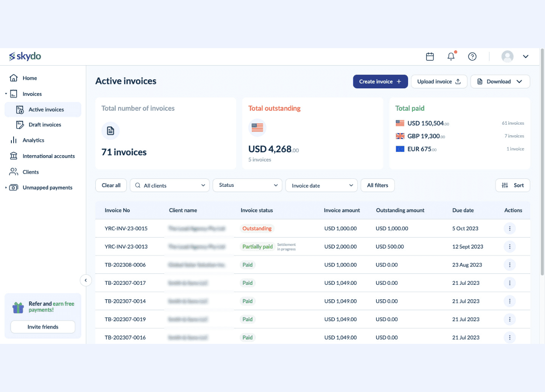Open the profile menu chevron
Image resolution: width=545 pixels, height=392 pixels.
525,56
